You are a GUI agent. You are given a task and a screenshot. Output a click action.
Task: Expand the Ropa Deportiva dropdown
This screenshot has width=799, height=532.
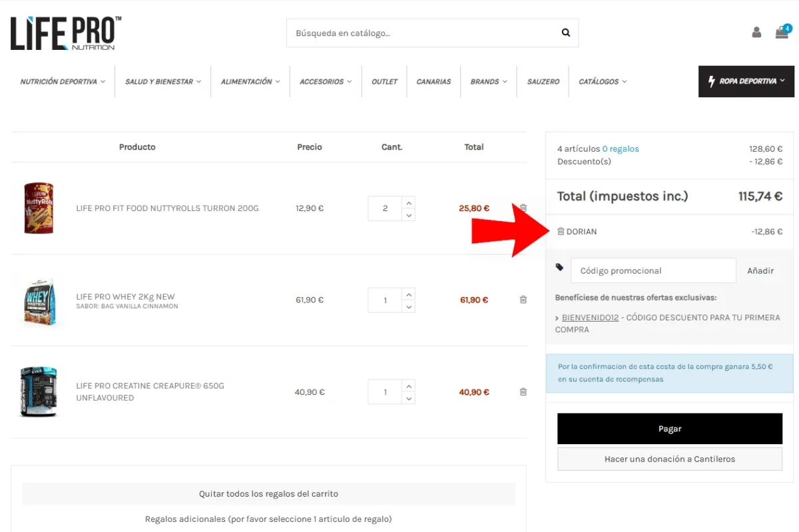point(746,81)
